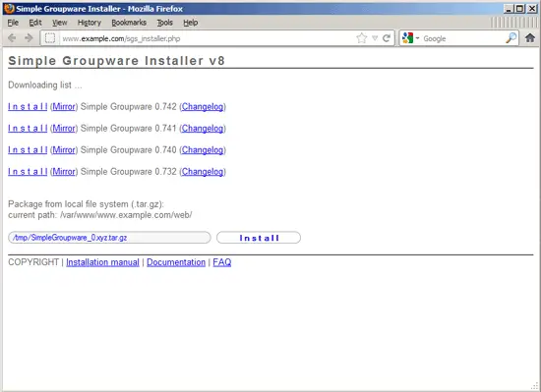Click the search magnifier icon

click(x=511, y=38)
